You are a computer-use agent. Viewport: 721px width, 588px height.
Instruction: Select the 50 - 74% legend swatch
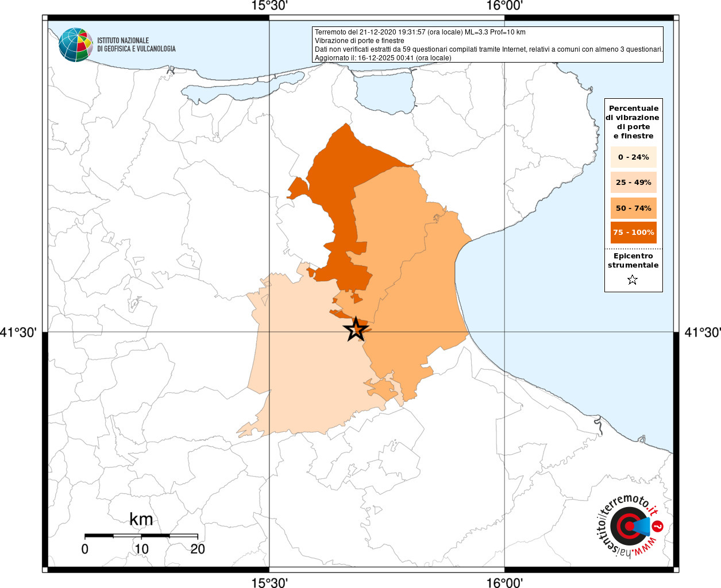pos(633,208)
